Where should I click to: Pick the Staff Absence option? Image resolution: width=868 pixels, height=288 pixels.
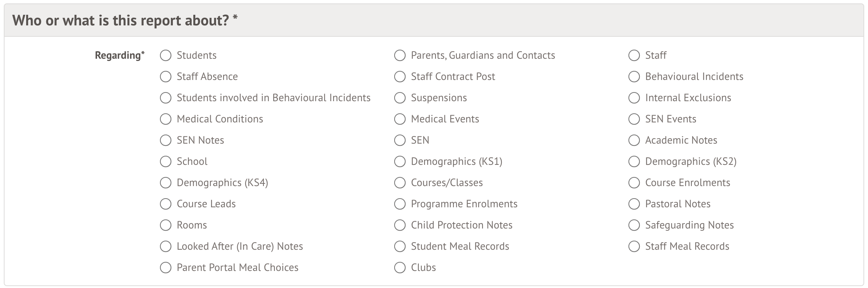coord(166,77)
